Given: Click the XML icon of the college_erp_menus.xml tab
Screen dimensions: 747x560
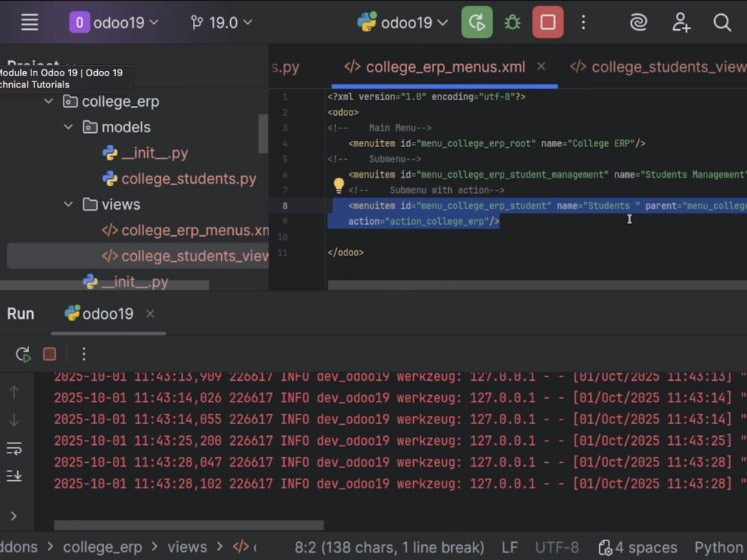Looking at the screenshot, I should [352, 66].
